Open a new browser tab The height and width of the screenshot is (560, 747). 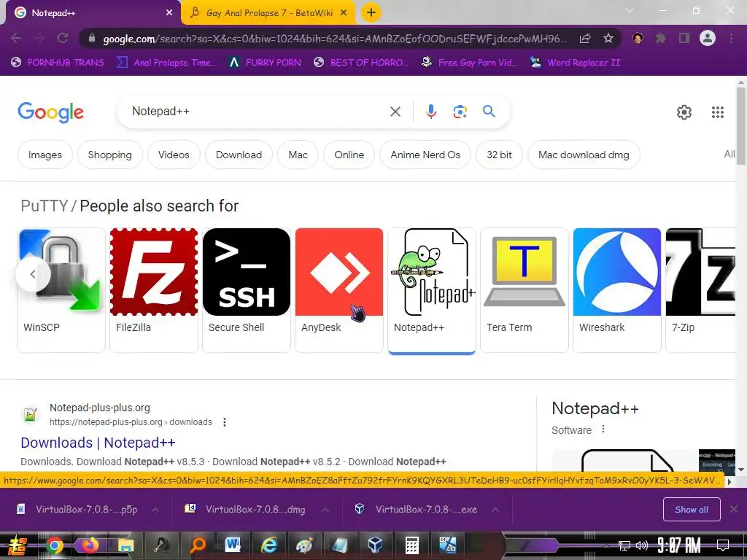(x=371, y=13)
